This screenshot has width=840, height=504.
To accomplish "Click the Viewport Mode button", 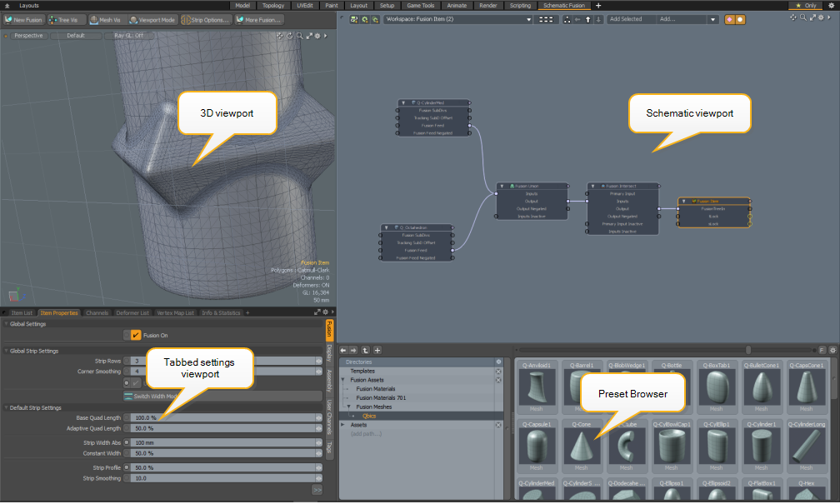I will (x=152, y=19).
